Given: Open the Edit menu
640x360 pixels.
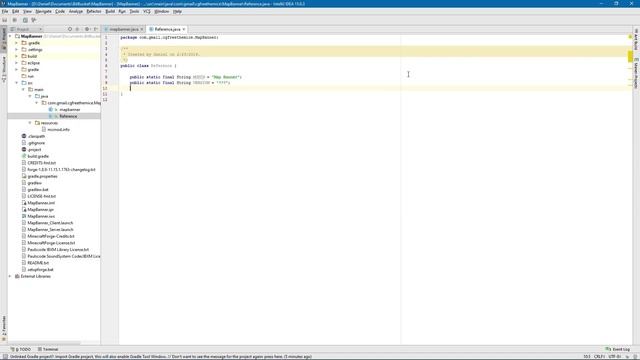Looking at the screenshot, I should [16, 11].
